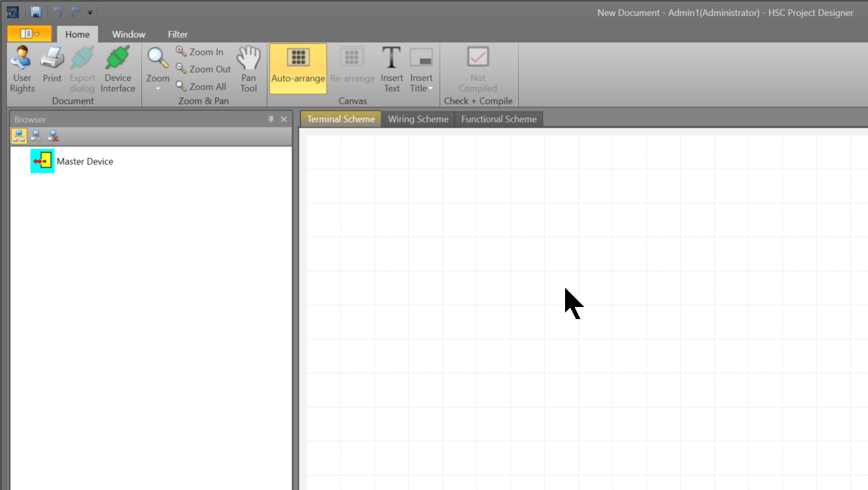
Task: Activate the Pan Tool hand
Action: click(249, 70)
